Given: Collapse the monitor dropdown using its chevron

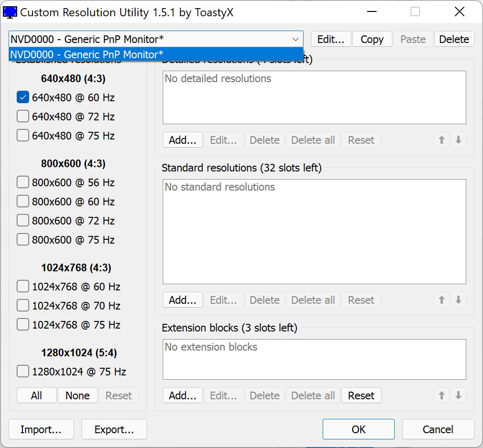Looking at the screenshot, I should (295, 39).
